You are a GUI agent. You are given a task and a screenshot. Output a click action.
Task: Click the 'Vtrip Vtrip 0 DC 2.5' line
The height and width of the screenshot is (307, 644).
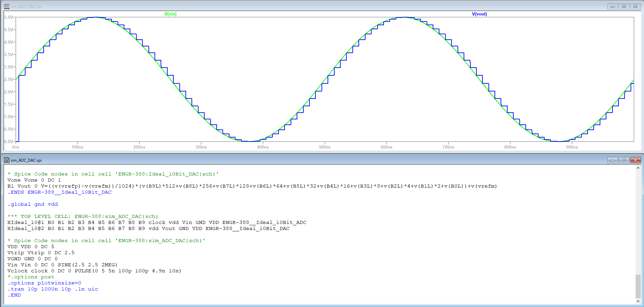[41, 253]
